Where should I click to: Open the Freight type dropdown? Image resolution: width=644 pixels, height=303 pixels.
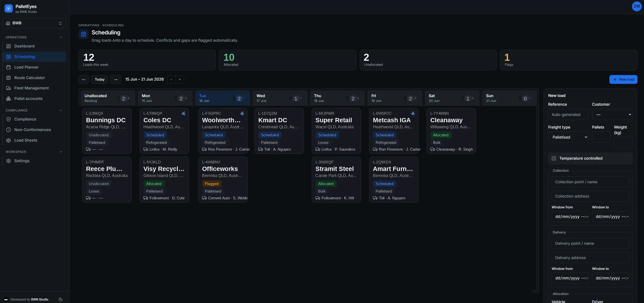(x=568, y=137)
